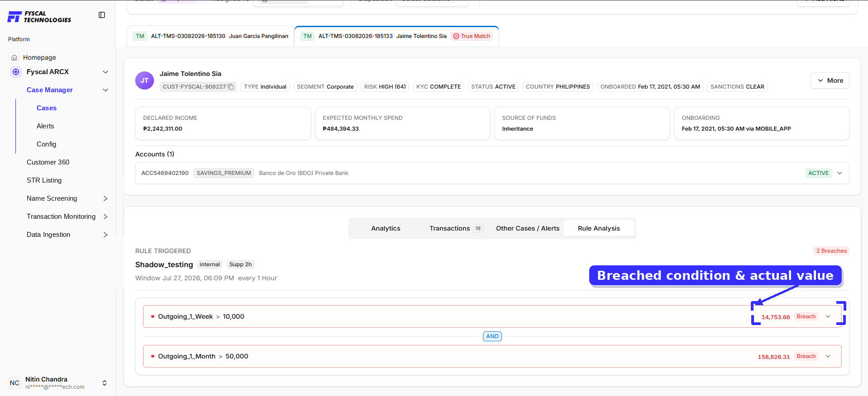
Task: Collapse the sidebar panel icon
Action: click(x=102, y=15)
